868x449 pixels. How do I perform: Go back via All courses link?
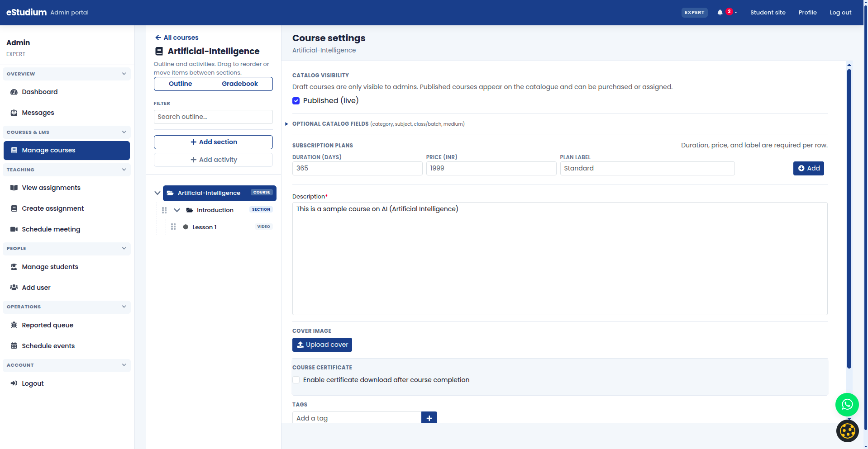point(176,38)
